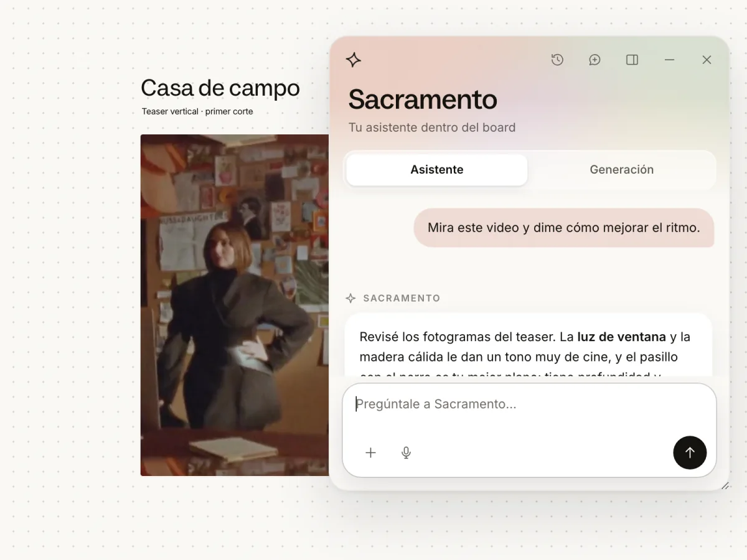Click the SACRAMENTO response label
747x560 pixels.
click(402, 298)
